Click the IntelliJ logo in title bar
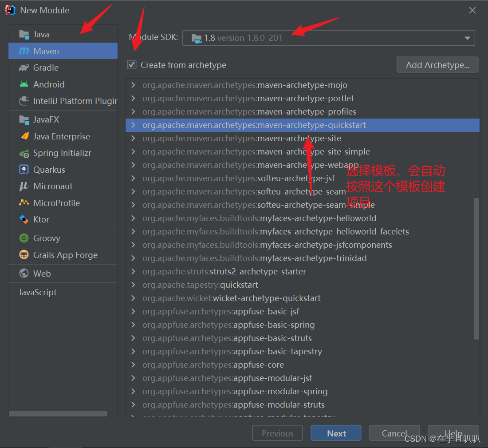The width and height of the screenshot is (488, 448). coord(10,10)
